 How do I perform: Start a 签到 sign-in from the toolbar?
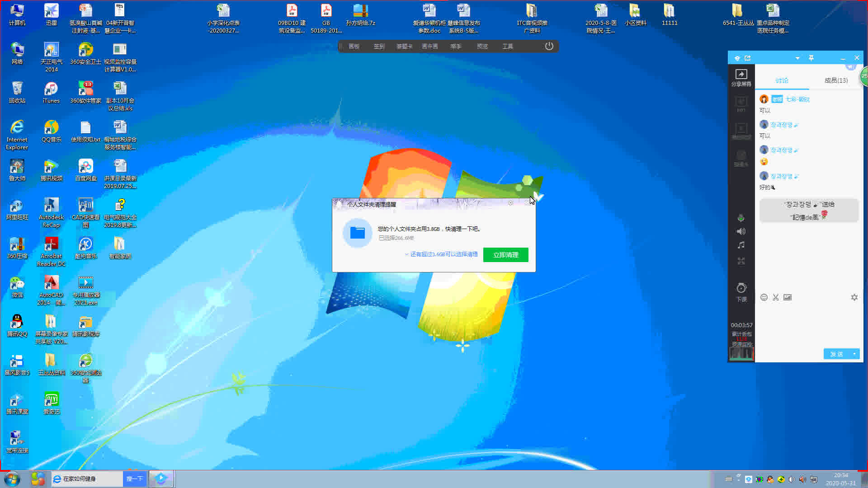tap(379, 46)
